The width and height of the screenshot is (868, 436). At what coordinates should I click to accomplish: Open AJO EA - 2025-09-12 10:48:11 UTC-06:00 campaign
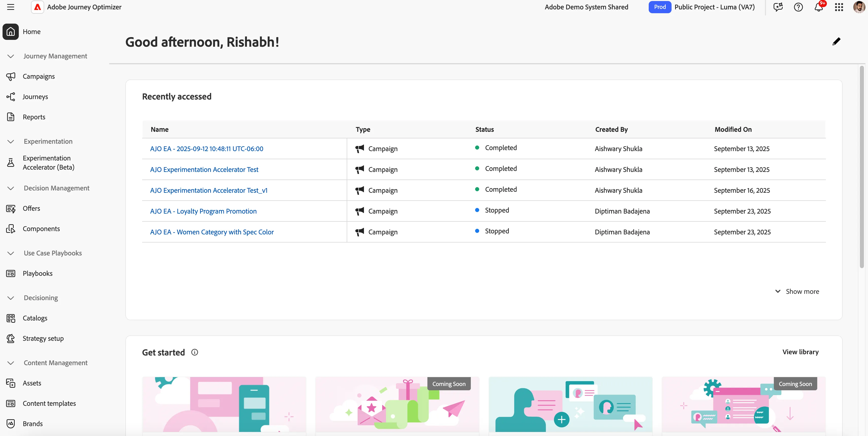pos(207,149)
